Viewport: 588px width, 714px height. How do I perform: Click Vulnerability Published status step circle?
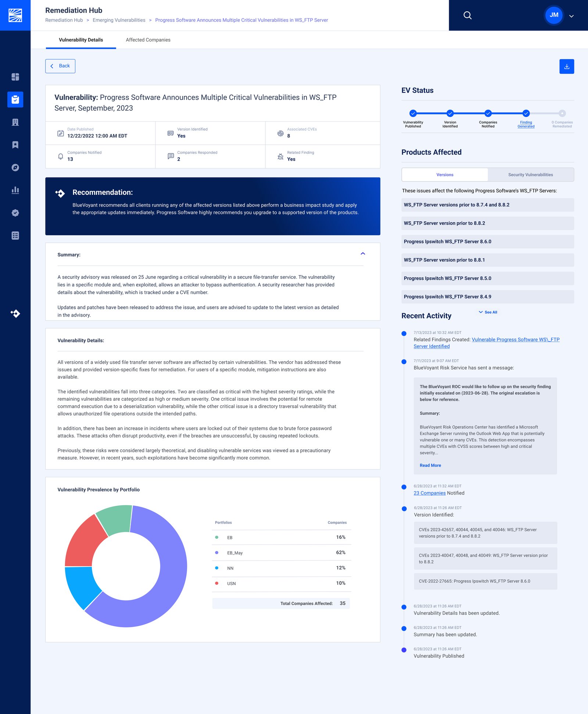coord(413,113)
